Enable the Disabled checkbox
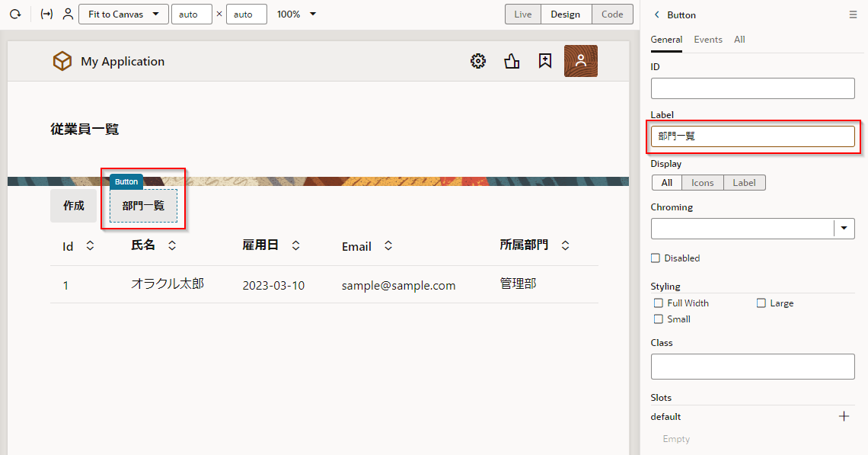Image resolution: width=868 pixels, height=455 pixels. (656, 258)
